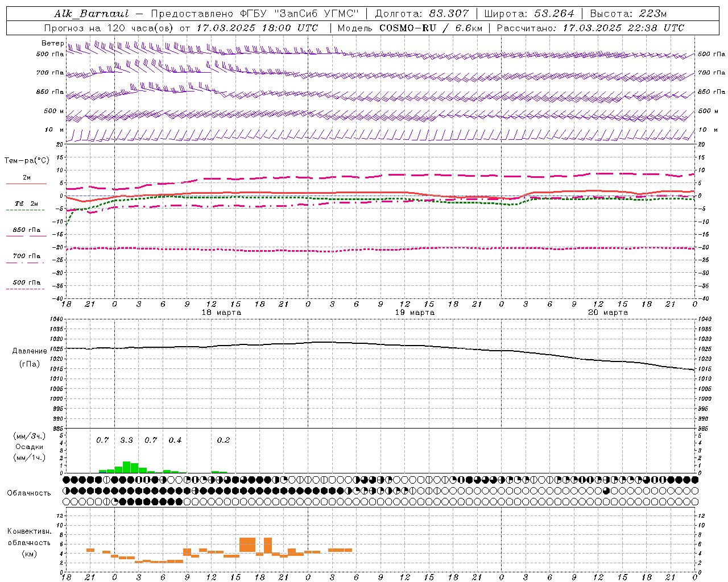Click the 19 марта date label
This screenshot has height=582, width=728.
415,313
